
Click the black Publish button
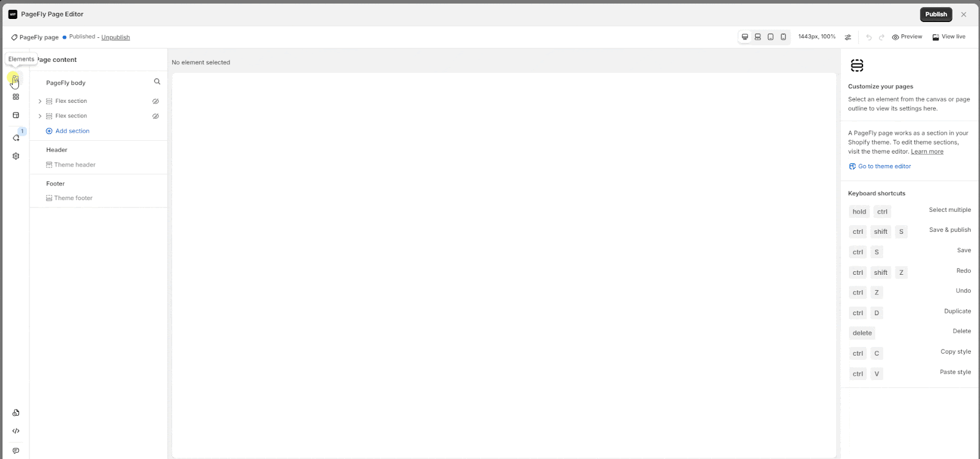(936, 14)
